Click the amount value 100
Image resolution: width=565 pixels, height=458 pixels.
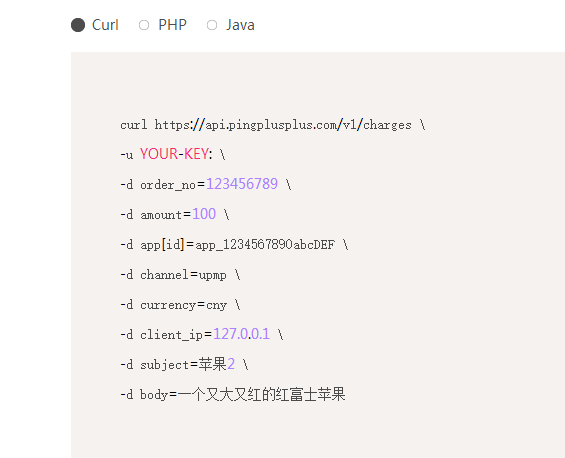[x=204, y=214]
